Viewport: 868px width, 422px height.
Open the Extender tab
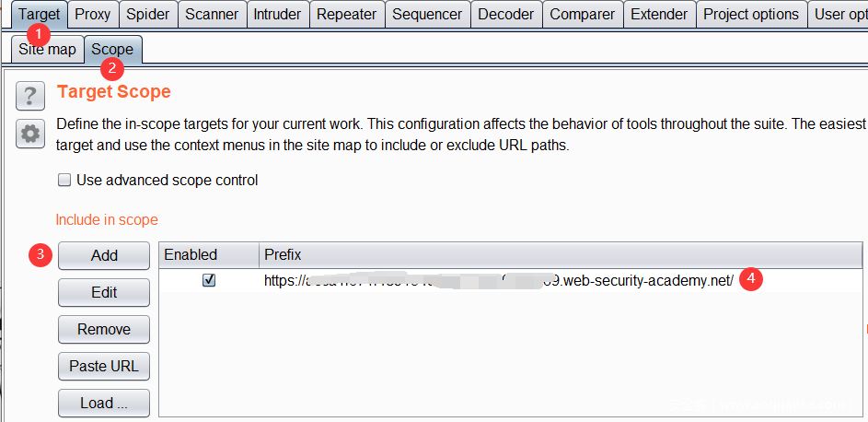point(659,14)
